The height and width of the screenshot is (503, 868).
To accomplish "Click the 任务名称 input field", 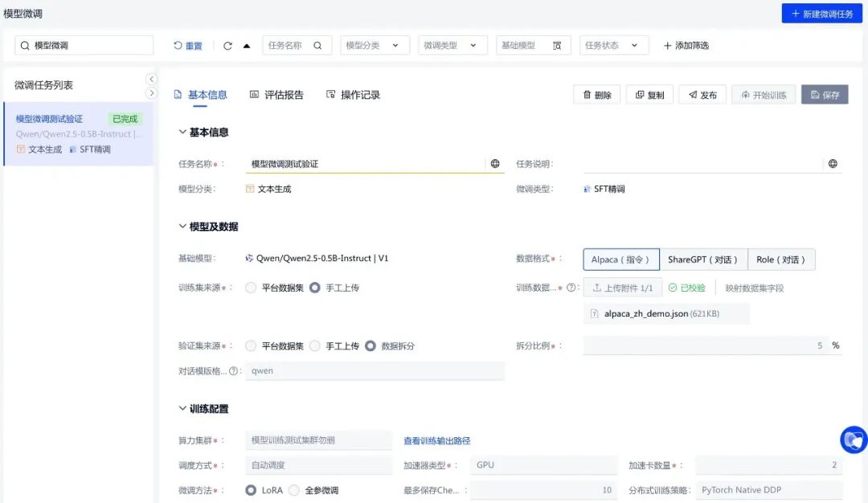I will [366, 164].
